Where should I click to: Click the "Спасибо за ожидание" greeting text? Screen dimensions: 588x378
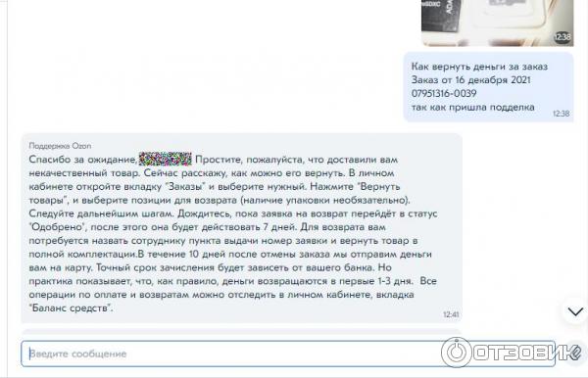pyautogui.click(x=83, y=160)
